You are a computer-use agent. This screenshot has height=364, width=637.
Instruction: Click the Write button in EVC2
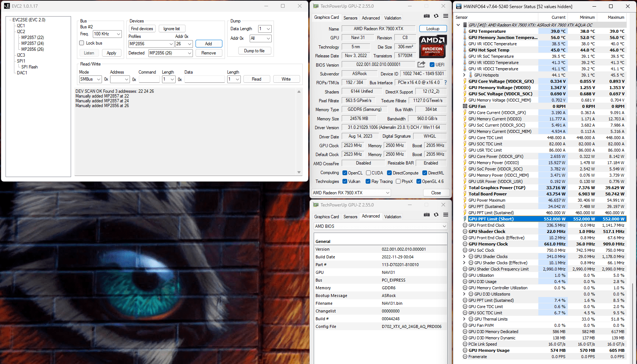point(286,79)
